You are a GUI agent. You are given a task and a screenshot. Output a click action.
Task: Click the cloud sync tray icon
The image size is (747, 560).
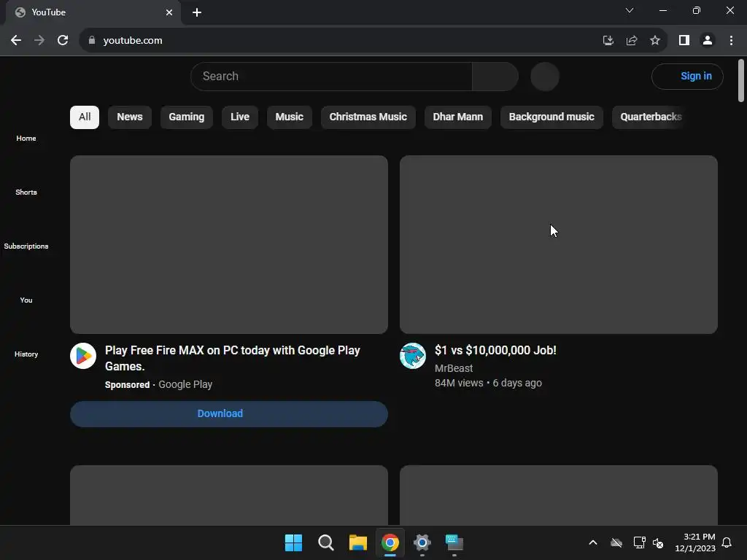pos(616,542)
